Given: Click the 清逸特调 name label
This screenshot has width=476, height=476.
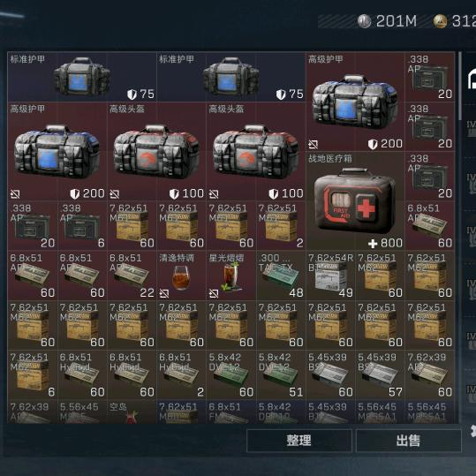Looking at the screenshot, I should tap(177, 258).
